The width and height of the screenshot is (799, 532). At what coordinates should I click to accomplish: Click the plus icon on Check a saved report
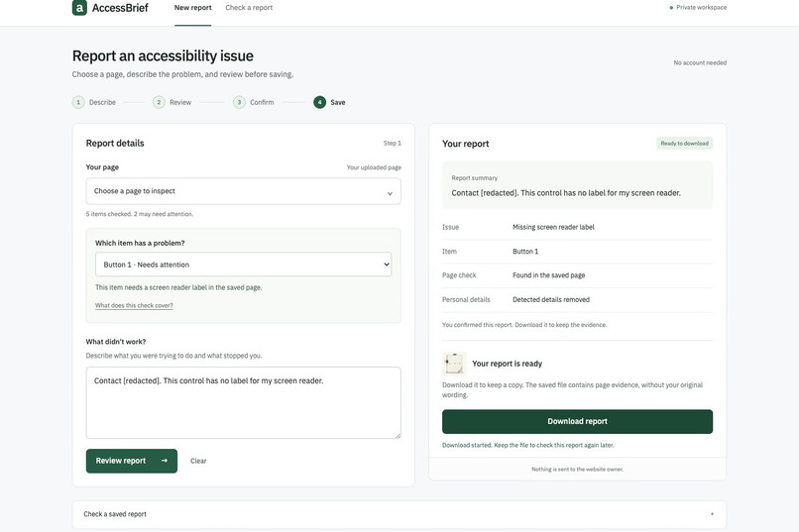click(x=712, y=514)
